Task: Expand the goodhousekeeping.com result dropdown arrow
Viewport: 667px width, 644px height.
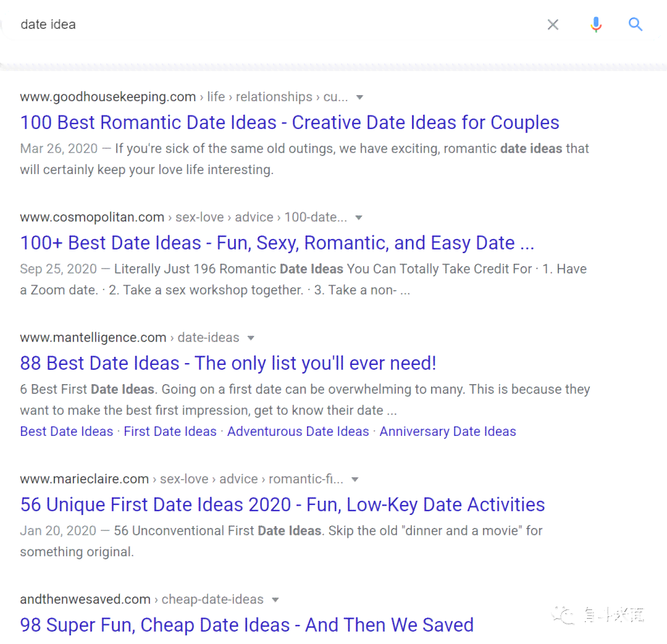Action: click(359, 98)
